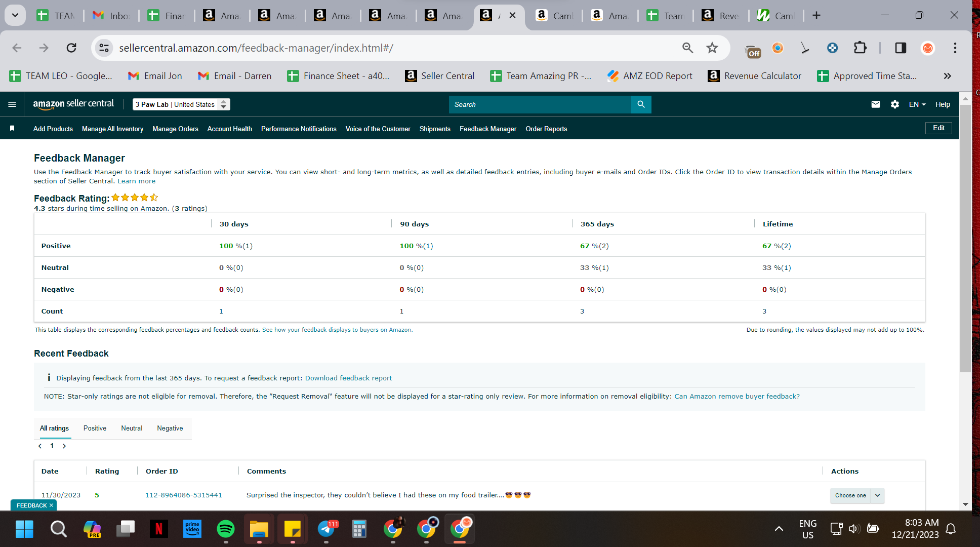Open a new Chrome tab
Image resolution: width=980 pixels, height=547 pixels.
pyautogui.click(x=816, y=15)
